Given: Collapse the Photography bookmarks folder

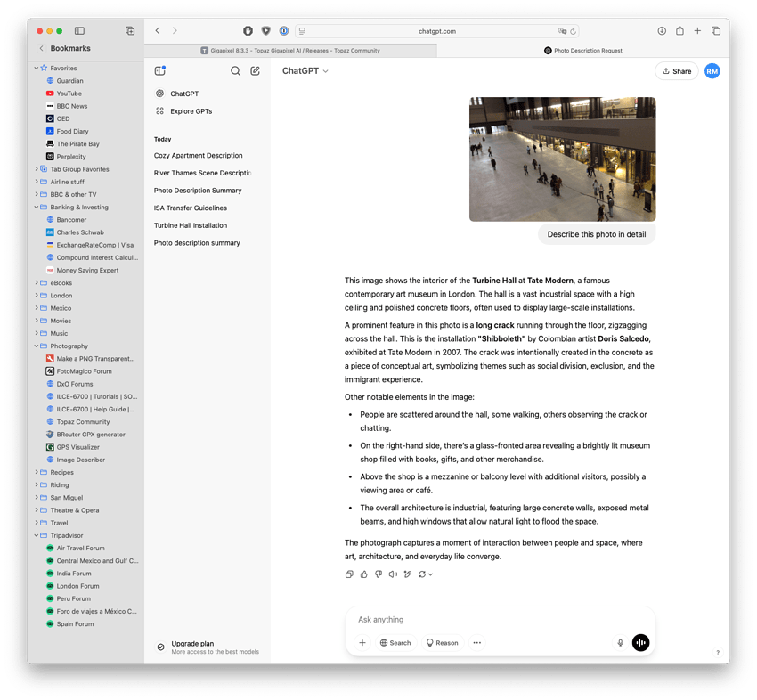Looking at the screenshot, I should click(x=37, y=346).
